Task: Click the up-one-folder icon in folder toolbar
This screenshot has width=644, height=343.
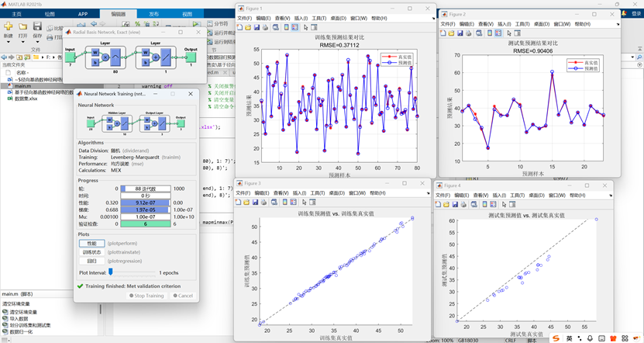Action: (x=19, y=57)
